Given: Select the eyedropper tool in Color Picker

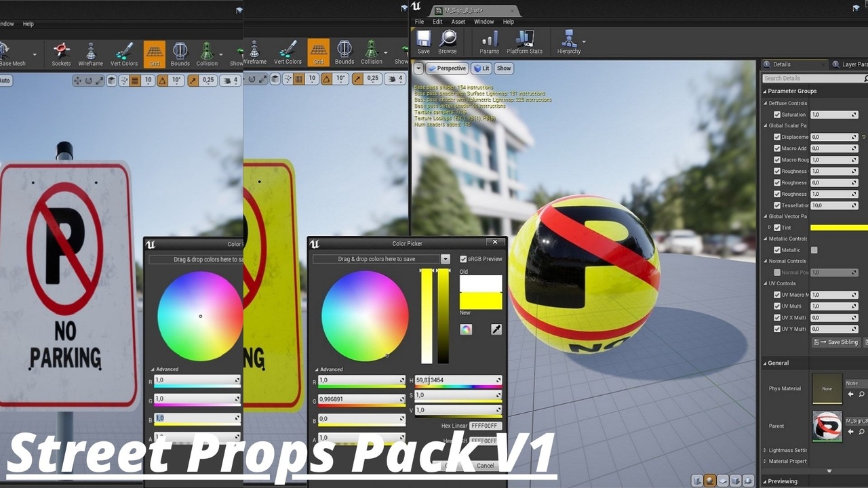Looking at the screenshot, I should (496, 329).
